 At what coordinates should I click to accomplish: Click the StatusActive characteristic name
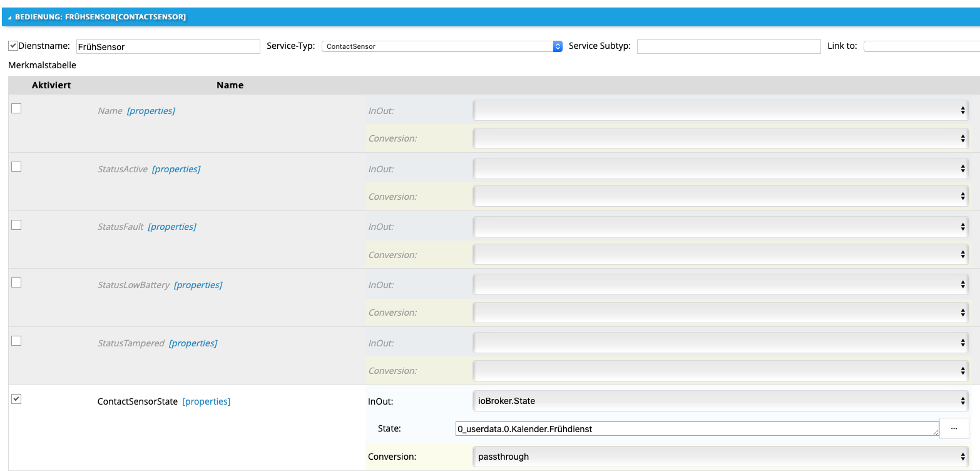(x=123, y=169)
